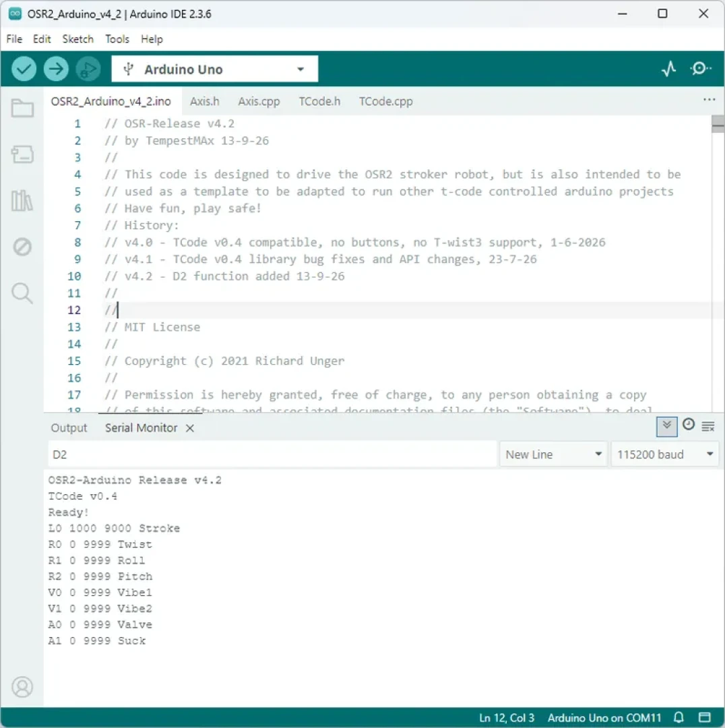Open the Library Manager books icon
The image size is (725, 728).
pyautogui.click(x=22, y=201)
